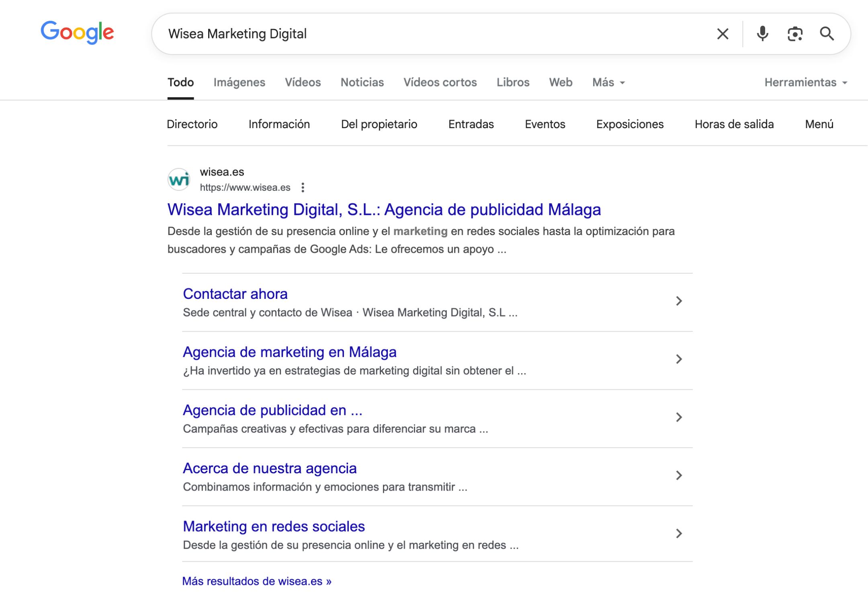
Task: Open Wisea Marketing Digital main result link
Action: click(384, 210)
